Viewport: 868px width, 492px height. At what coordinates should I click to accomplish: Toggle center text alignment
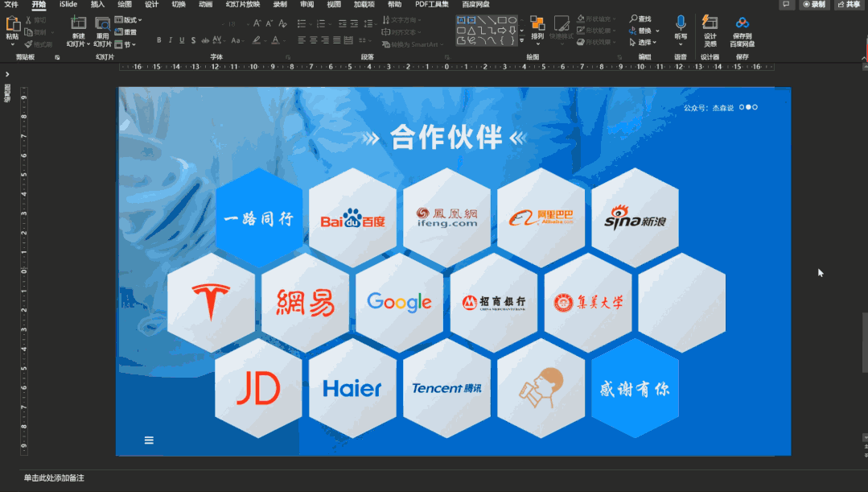[x=313, y=40]
